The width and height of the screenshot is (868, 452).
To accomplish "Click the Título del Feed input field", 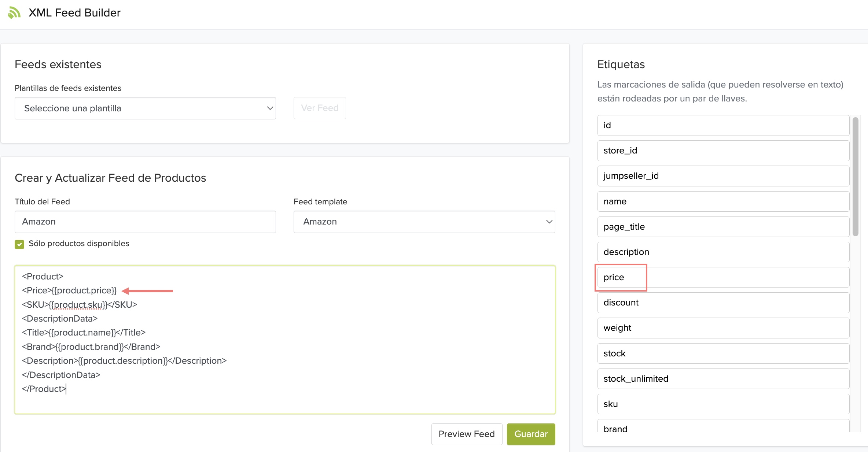I will [145, 222].
